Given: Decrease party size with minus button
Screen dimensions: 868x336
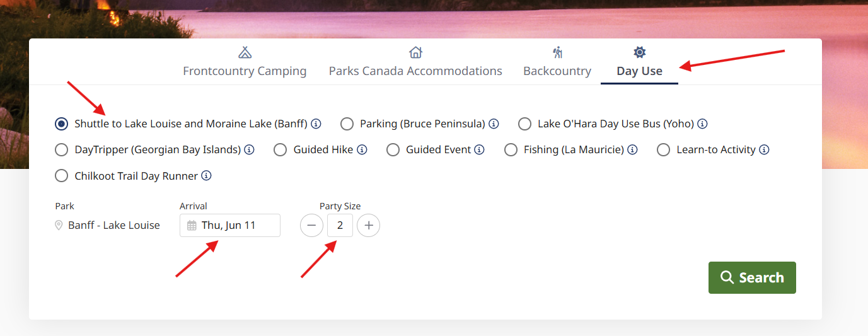Looking at the screenshot, I should pos(311,226).
